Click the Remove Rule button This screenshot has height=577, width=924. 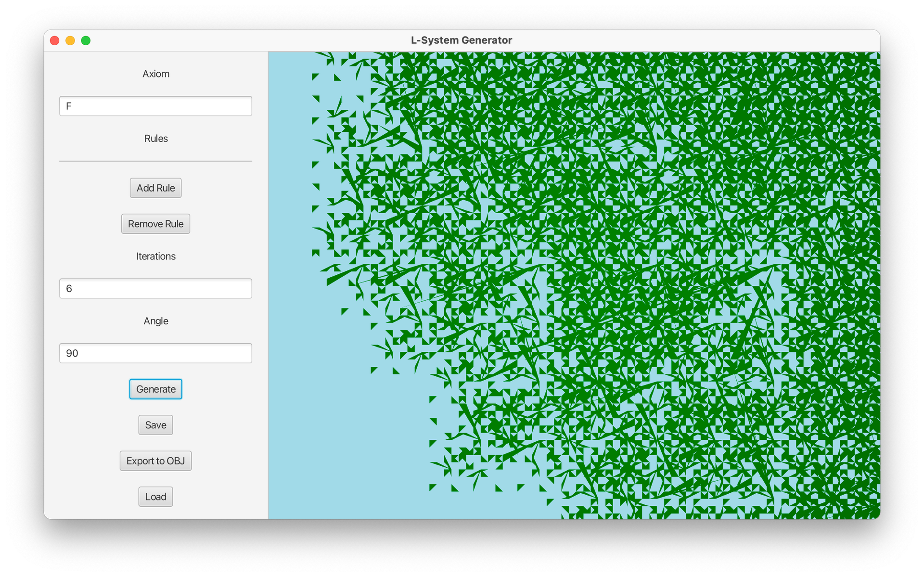click(155, 224)
